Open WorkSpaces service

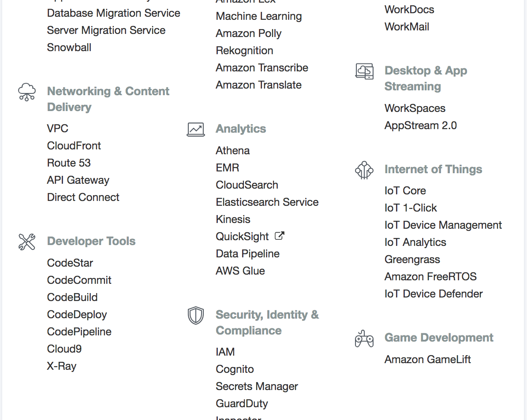[415, 108]
